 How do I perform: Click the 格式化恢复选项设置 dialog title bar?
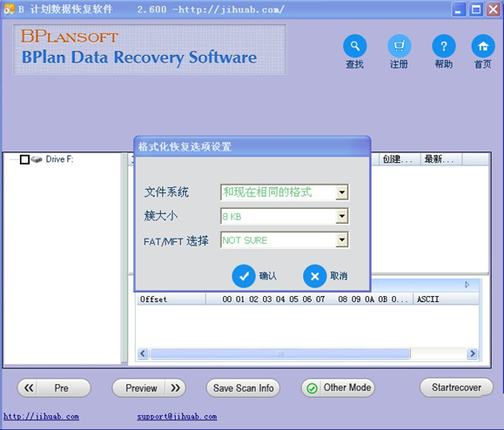point(252,147)
